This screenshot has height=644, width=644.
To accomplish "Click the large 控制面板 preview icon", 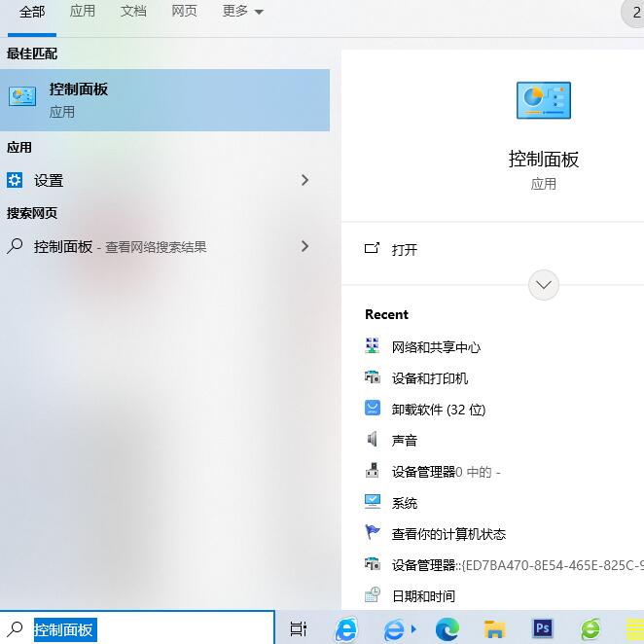I will (x=544, y=100).
